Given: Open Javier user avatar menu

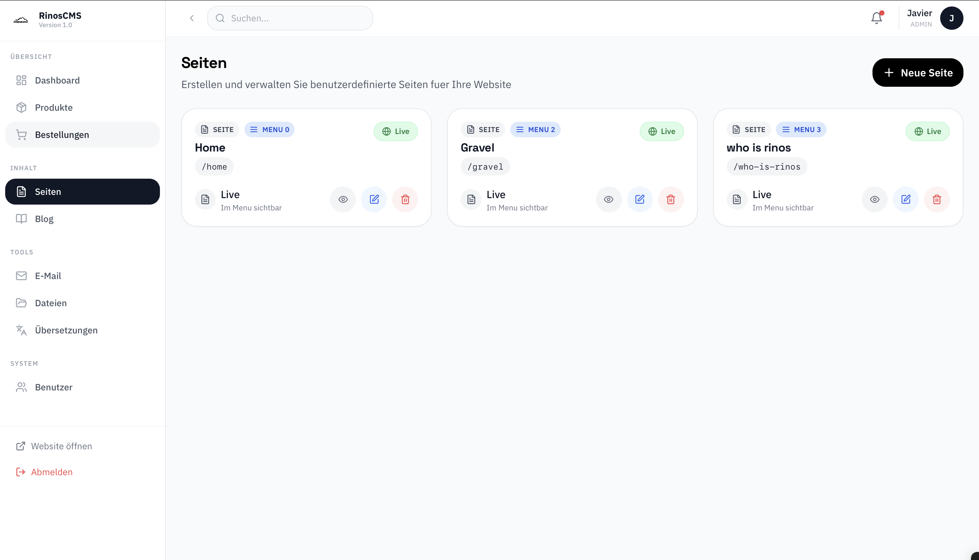Looking at the screenshot, I should tap(951, 18).
